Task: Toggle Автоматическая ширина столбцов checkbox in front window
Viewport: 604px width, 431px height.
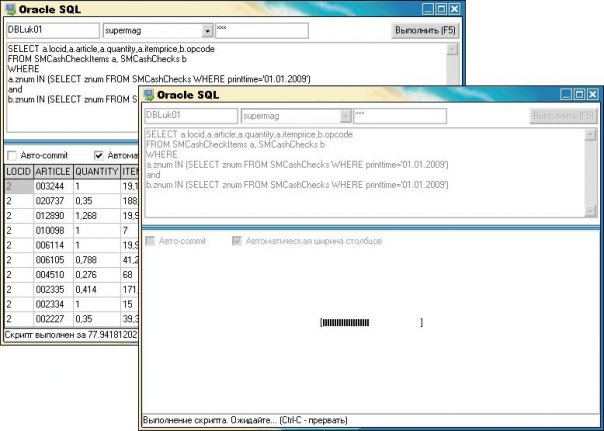Action: (x=237, y=241)
